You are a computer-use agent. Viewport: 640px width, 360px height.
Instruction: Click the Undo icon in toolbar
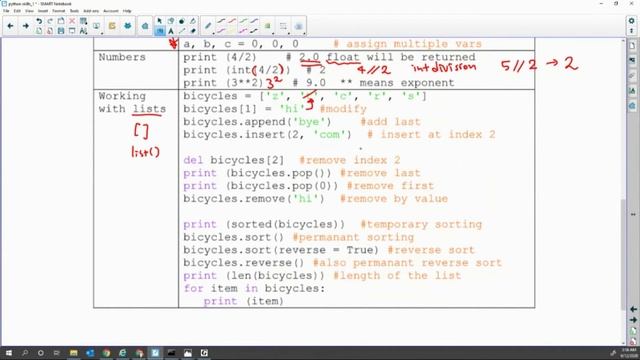(39, 21)
